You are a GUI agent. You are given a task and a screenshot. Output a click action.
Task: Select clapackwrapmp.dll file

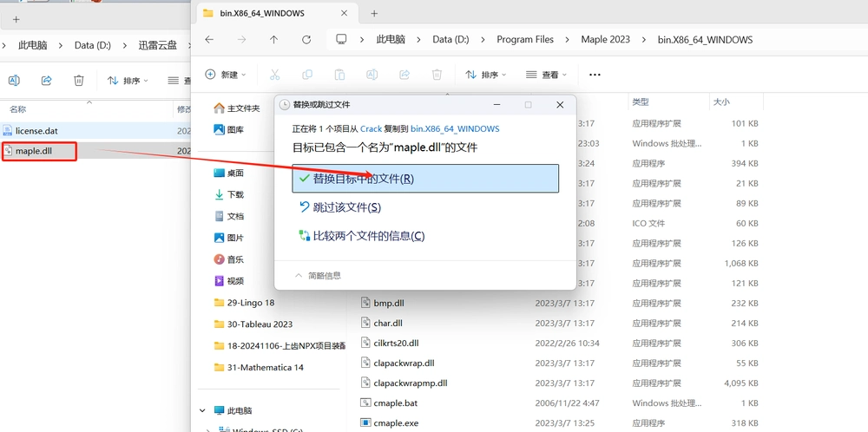point(404,383)
